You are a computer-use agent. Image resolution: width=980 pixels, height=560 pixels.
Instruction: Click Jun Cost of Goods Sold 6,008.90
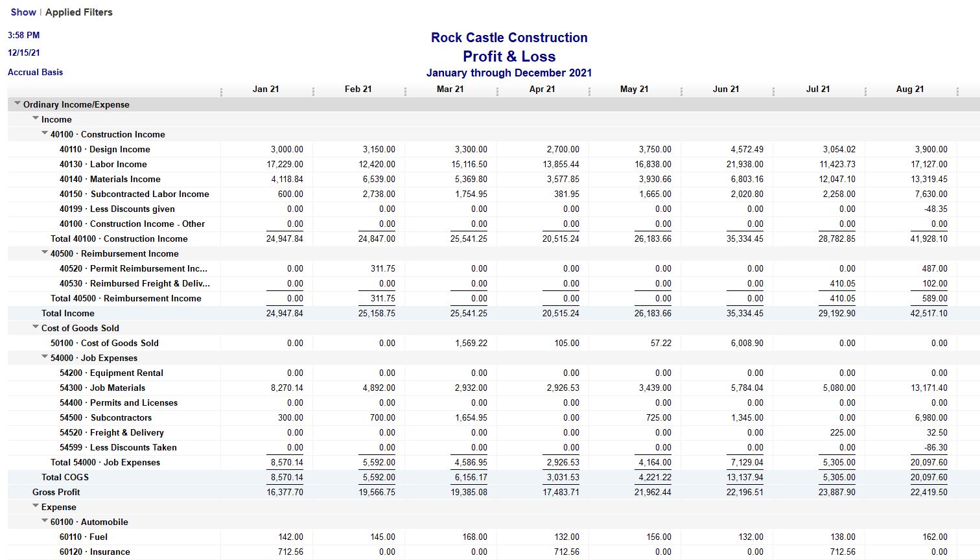(x=747, y=343)
